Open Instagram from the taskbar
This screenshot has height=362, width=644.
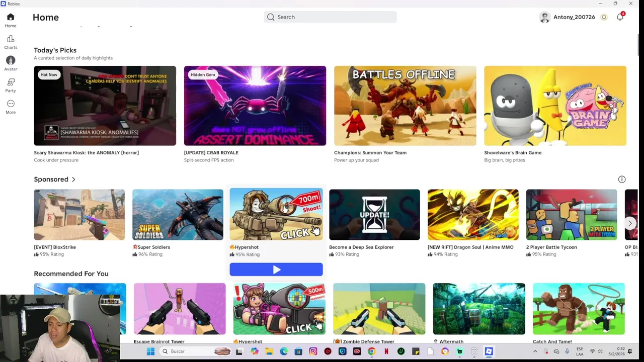313,351
